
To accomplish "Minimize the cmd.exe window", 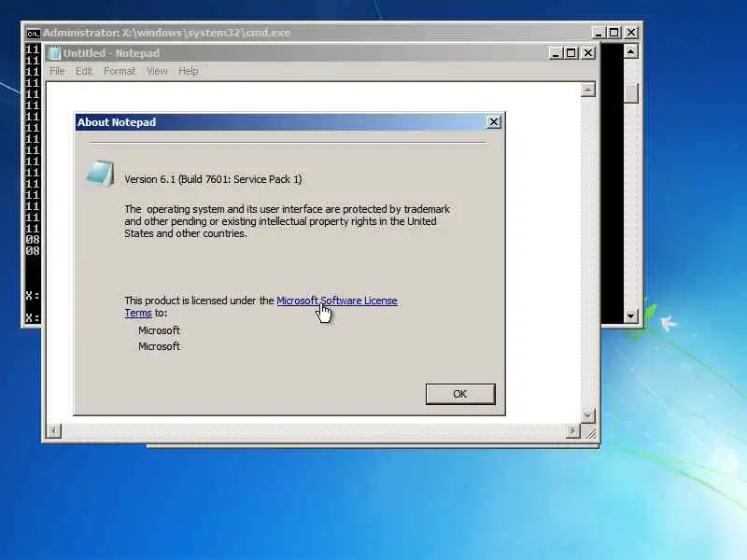I will [599, 33].
